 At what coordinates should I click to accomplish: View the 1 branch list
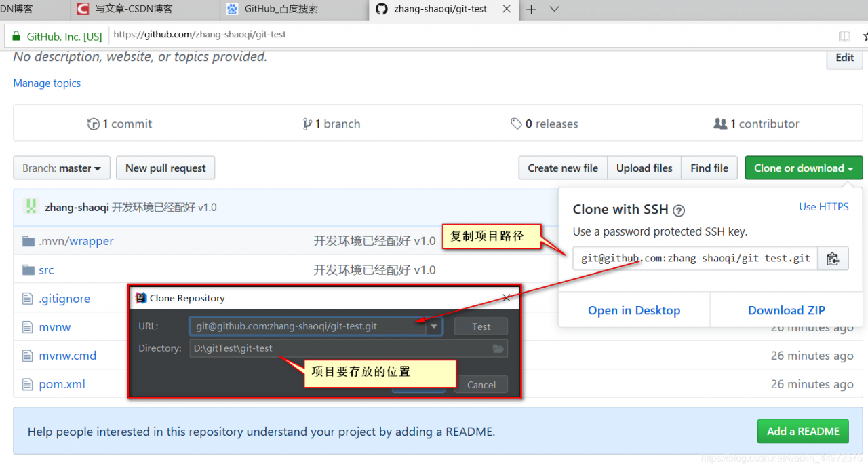[x=332, y=124]
